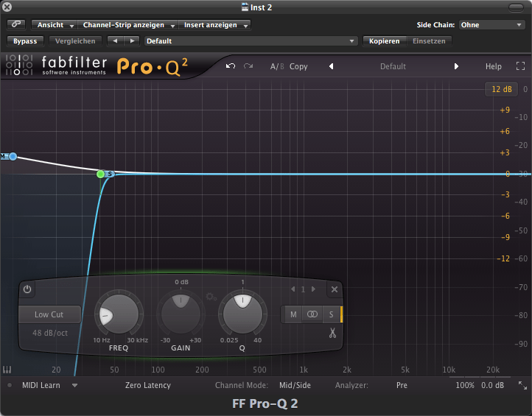
Task: Open the Low Cut filter shape dropdown
Action: point(49,314)
